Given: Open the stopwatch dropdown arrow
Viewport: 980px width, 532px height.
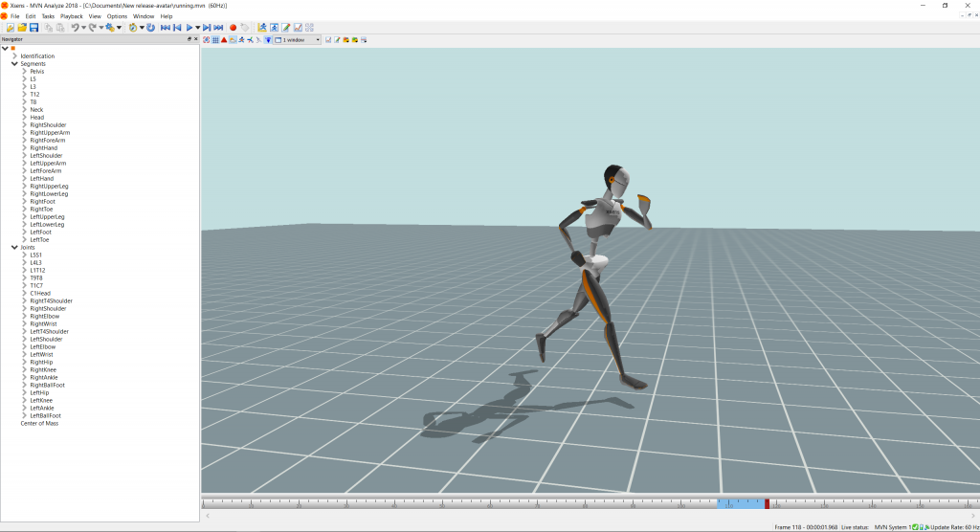Looking at the screenshot, I should click(142, 28).
